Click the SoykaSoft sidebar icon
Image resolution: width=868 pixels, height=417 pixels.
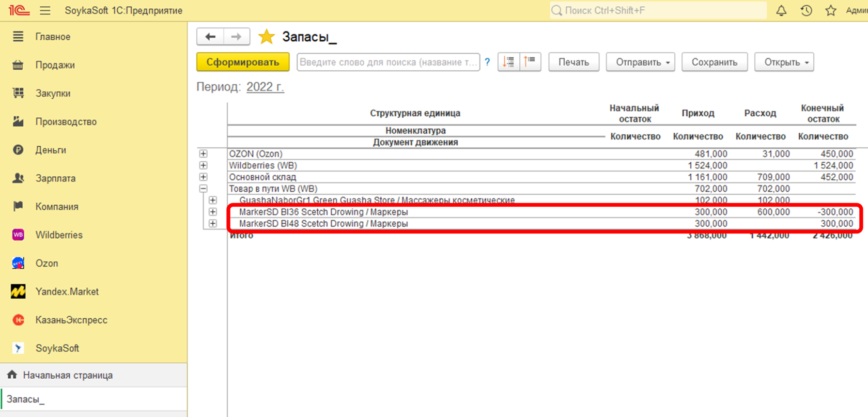tap(18, 348)
